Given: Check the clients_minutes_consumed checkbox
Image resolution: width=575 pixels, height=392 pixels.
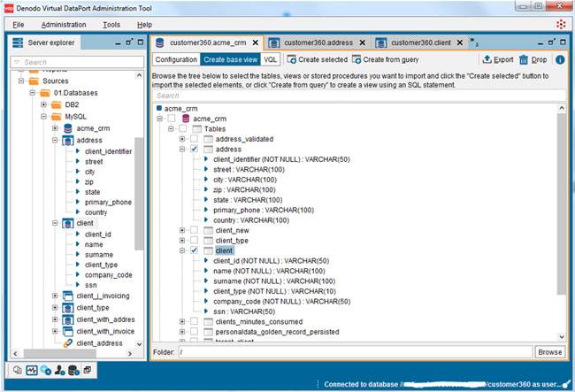Looking at the screenshot, I should (x=194, y=321).
